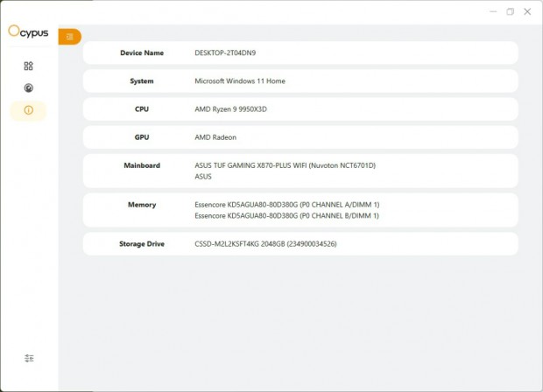This screenshot has width=543, height=392.
Task: Select AMD Radeon value
Action: tap(215, 137)
